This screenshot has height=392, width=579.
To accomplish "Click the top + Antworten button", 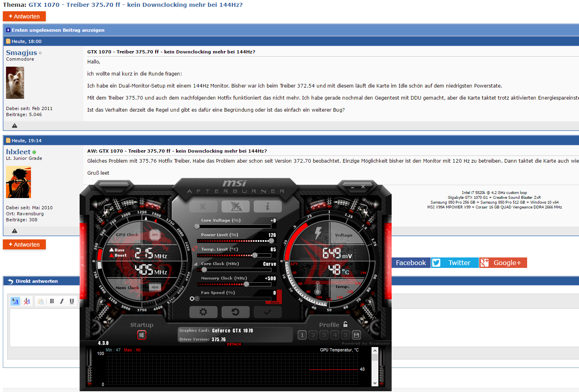I will pyautogui.click(x=24, y=16).
